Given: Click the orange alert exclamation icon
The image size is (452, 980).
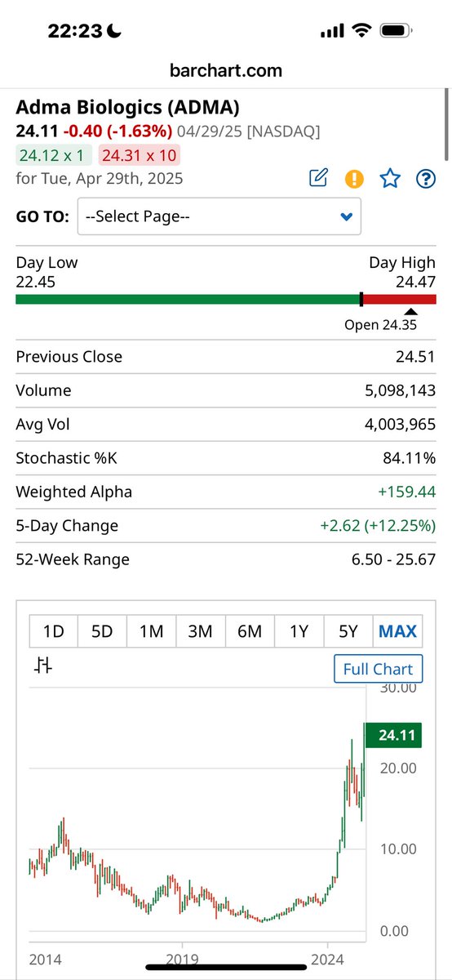Looking at the screenshot, I should pyautogui.click(x=354, y=178).
